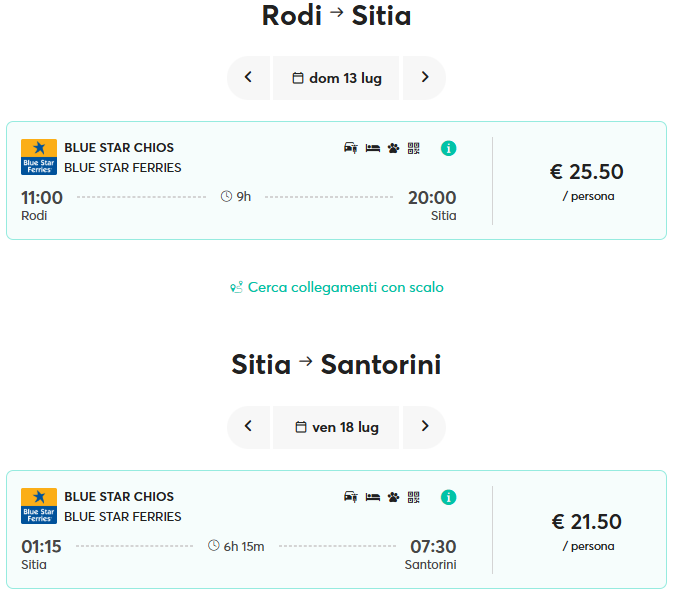
Task: Click the pets paw icon on Sitia-Santorini ferry
Action: click(x=393, y=497)
